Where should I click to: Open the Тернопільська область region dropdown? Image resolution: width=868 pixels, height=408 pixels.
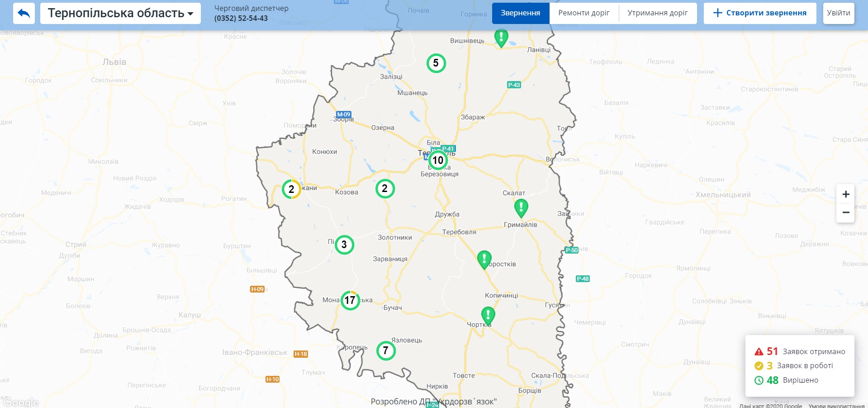(120, 13)
